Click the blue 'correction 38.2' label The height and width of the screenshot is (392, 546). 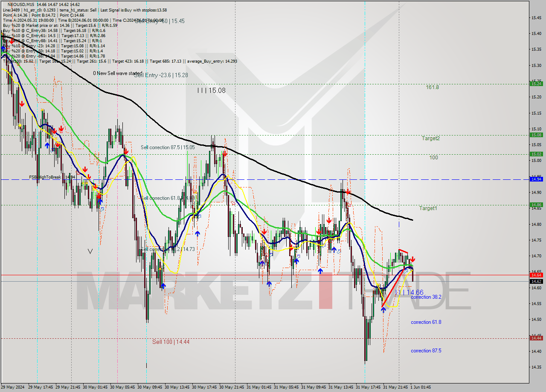point(426,297)
